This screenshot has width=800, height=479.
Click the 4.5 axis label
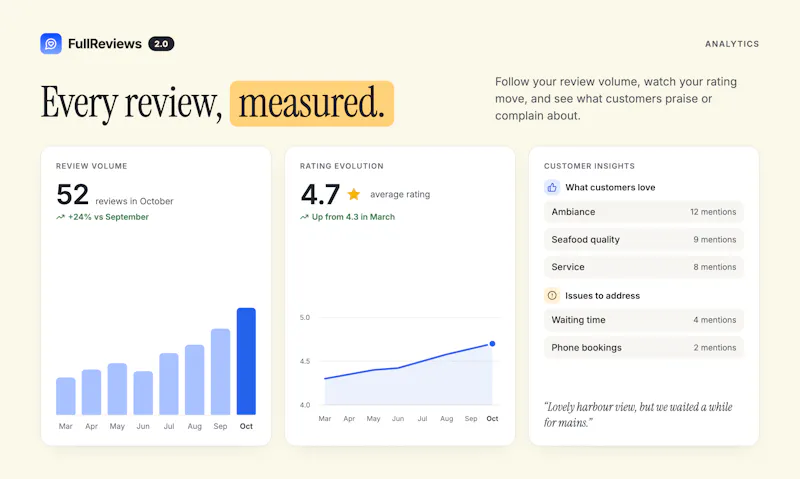[x=305, y=361]
